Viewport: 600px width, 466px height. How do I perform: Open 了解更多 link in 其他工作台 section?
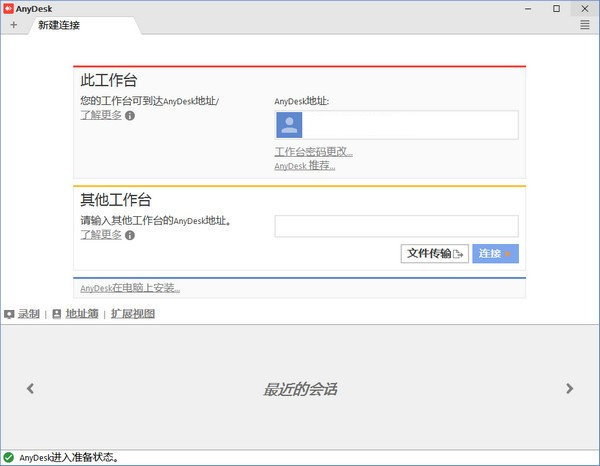click(x=101, y=235)
